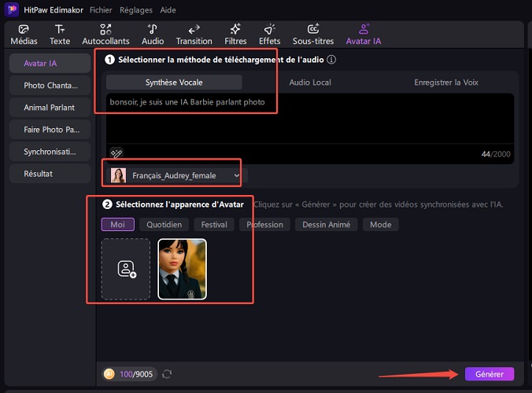Switch to the Audio Local tab
Viewport: 532px width, 393px height.
[x=310, y=83]
